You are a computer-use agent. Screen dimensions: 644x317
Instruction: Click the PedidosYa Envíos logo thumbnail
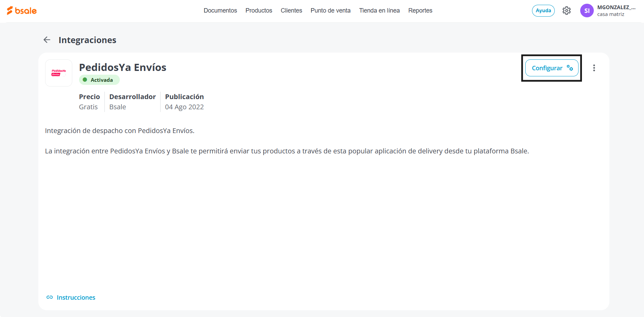59,73
